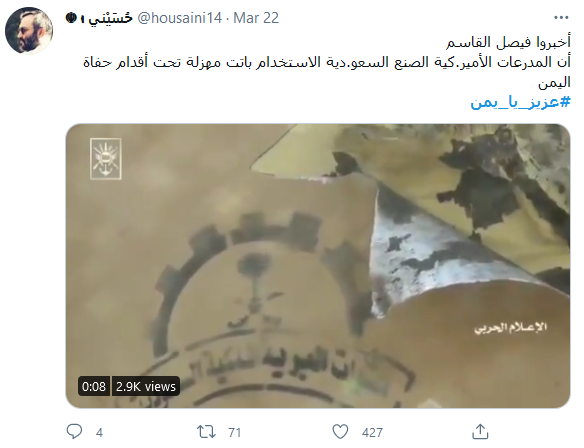
Task: Click the reply count number 4
Action: click(x=99, y=432)
